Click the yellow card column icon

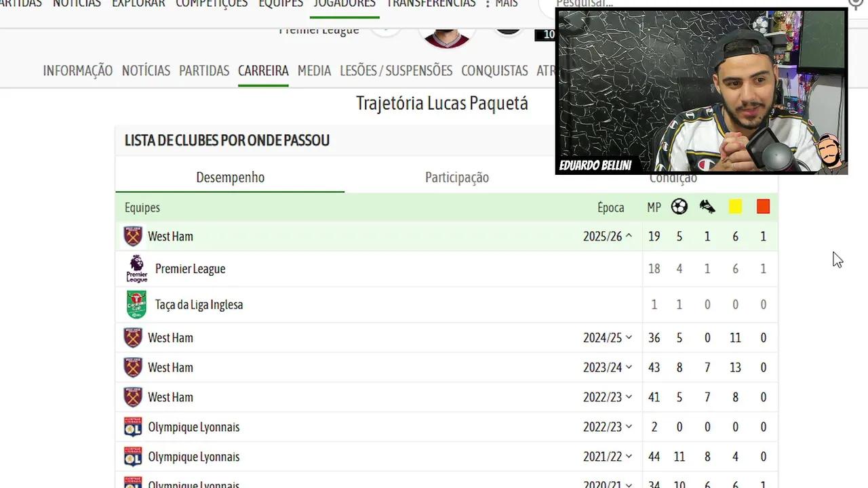735,207
